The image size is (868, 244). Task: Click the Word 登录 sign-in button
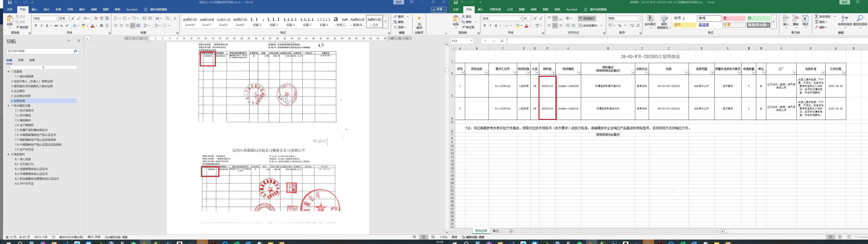(x=399, y=2)
